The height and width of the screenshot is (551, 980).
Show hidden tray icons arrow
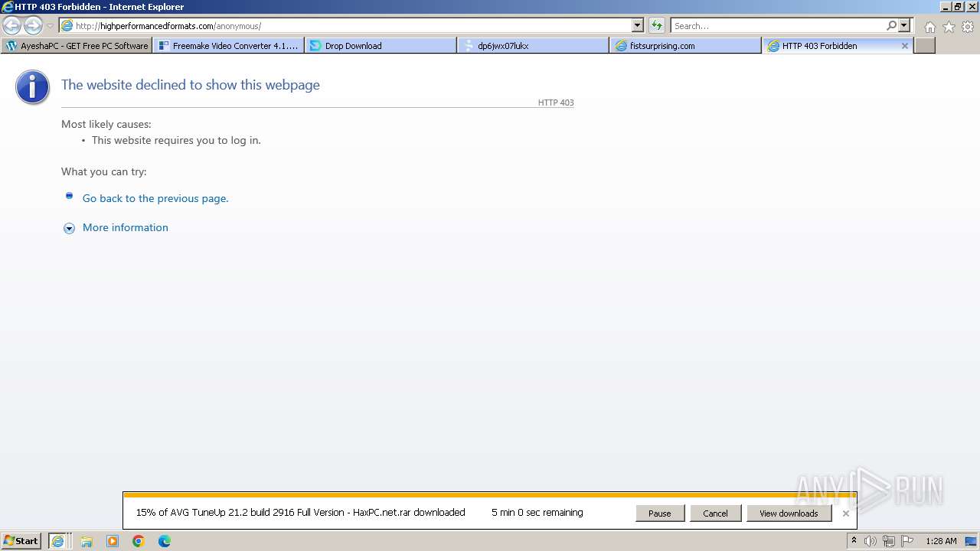[854, 541]
